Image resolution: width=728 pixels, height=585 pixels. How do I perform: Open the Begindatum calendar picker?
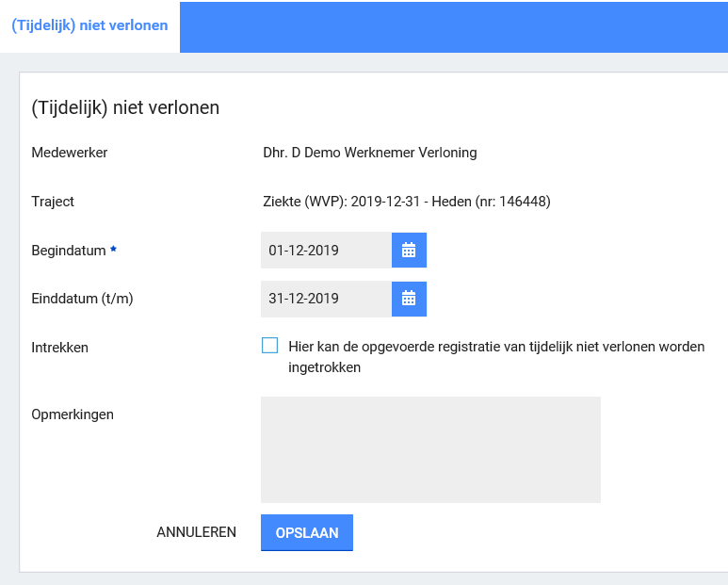point(409,251)
